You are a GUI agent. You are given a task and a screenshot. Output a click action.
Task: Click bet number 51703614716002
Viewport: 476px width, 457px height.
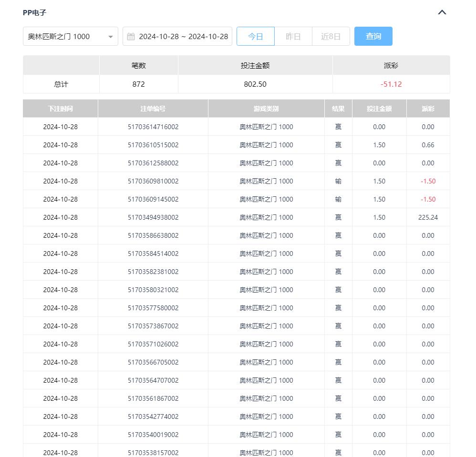[153, 127]
